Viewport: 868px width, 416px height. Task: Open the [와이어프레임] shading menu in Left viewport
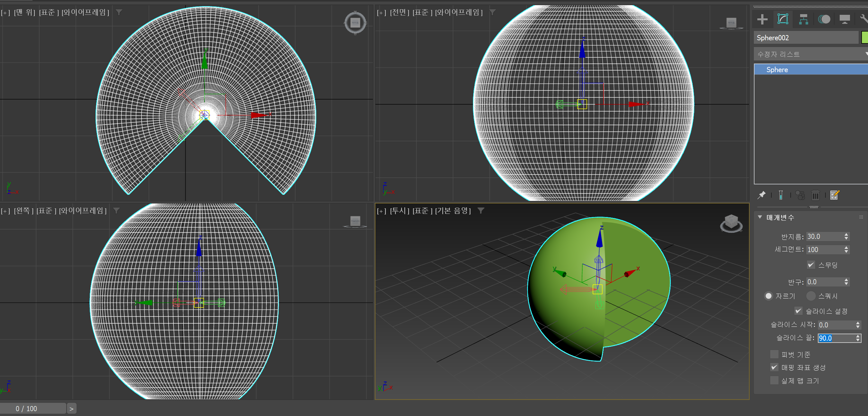[83, 211]
